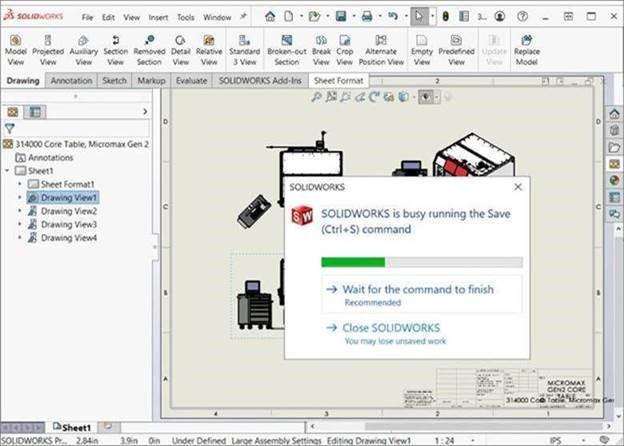Expand the Drawing View4 node

click(x=20, y=238)
